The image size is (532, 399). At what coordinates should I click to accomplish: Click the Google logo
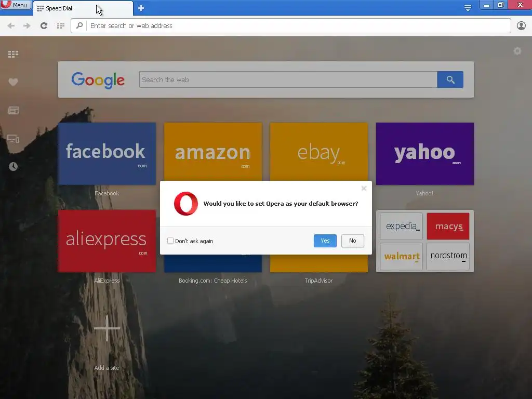(98, 80)
